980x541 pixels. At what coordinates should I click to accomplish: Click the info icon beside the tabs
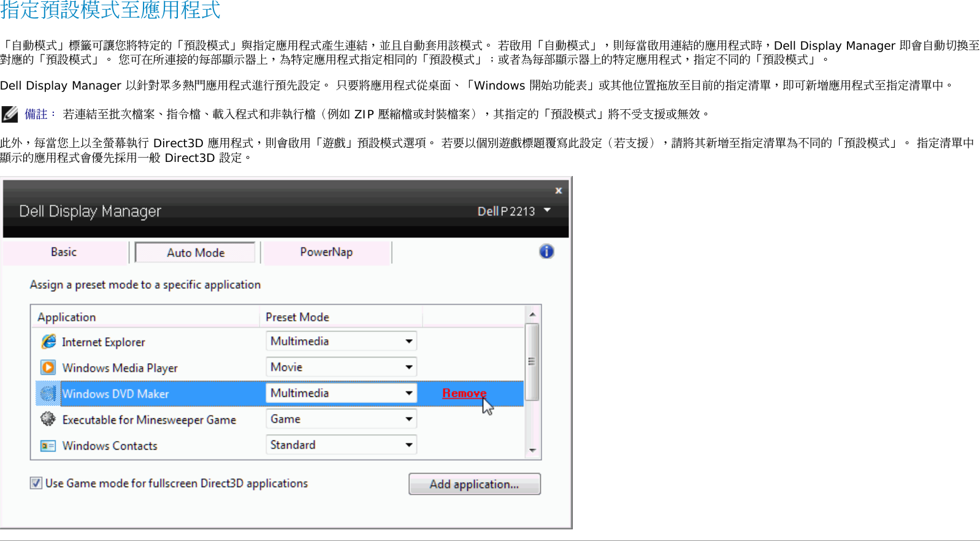[546, 251]
